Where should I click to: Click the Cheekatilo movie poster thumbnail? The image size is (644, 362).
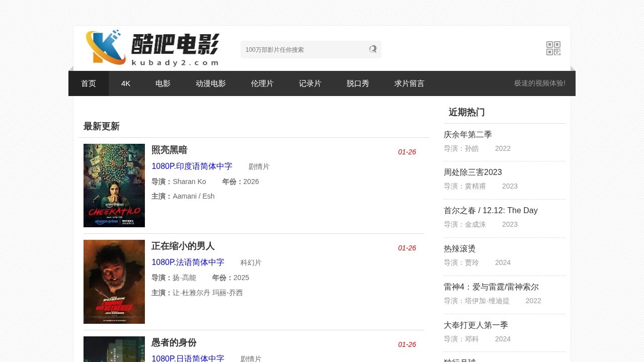coord(114,185)
